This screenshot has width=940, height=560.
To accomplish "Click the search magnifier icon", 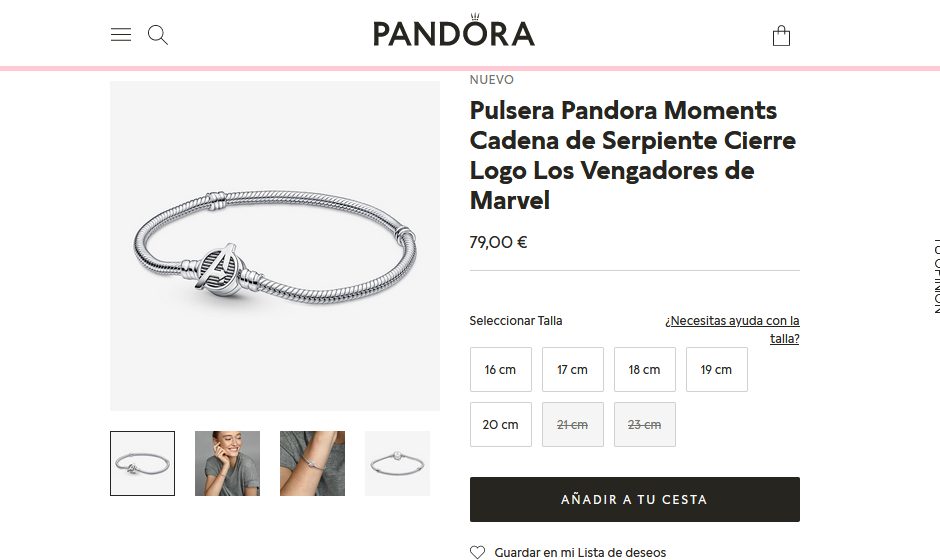I will click(158, 35).
